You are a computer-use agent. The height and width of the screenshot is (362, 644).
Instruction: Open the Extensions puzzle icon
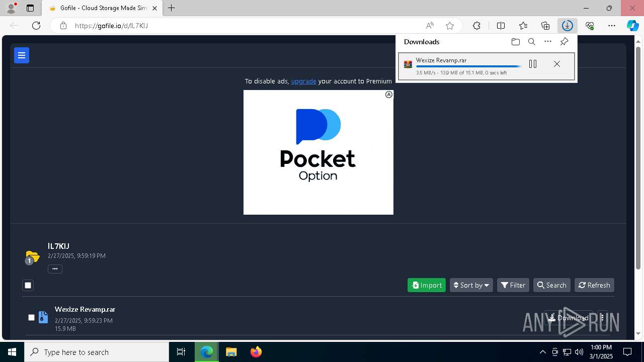(x=476, y=26)
